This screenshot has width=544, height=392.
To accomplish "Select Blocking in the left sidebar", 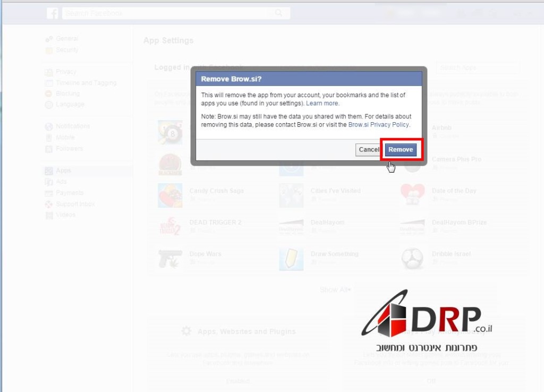I will [67, 93].
